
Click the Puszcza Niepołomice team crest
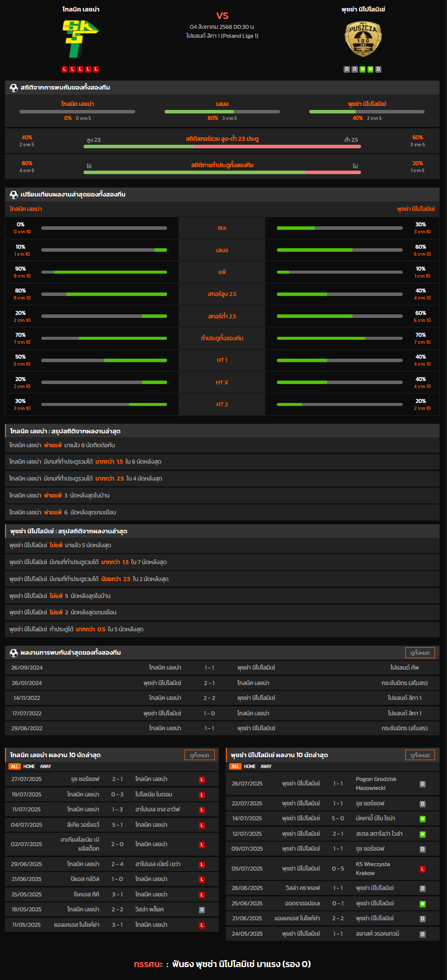[363, 39]
